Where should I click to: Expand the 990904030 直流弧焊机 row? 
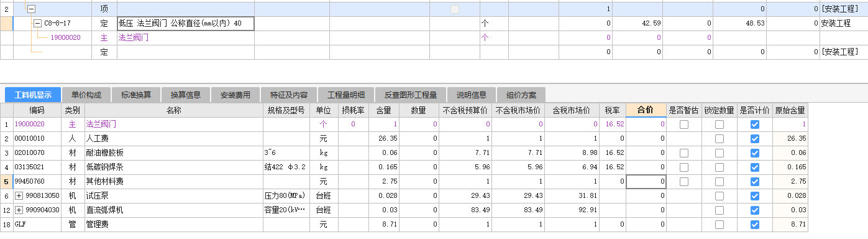pyautogui.click(x=19, y=210)
